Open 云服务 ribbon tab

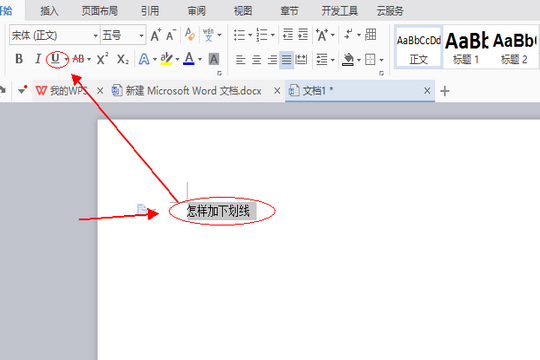pyautogui.click(x=390, y=11)
